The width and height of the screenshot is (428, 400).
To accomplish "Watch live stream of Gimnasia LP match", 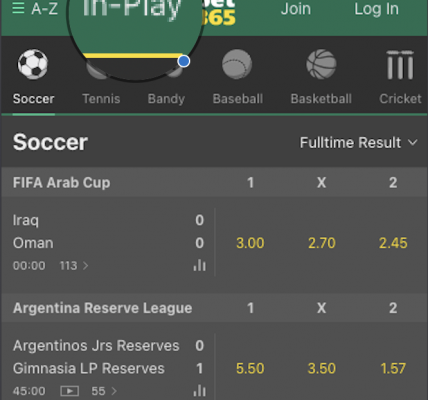I will [69, 391].
